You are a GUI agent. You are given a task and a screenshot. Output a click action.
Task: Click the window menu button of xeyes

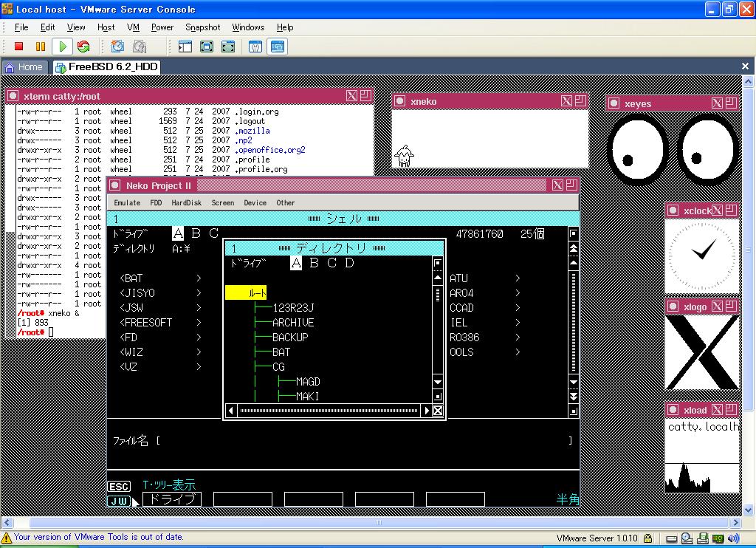click(x=614, y=103)
